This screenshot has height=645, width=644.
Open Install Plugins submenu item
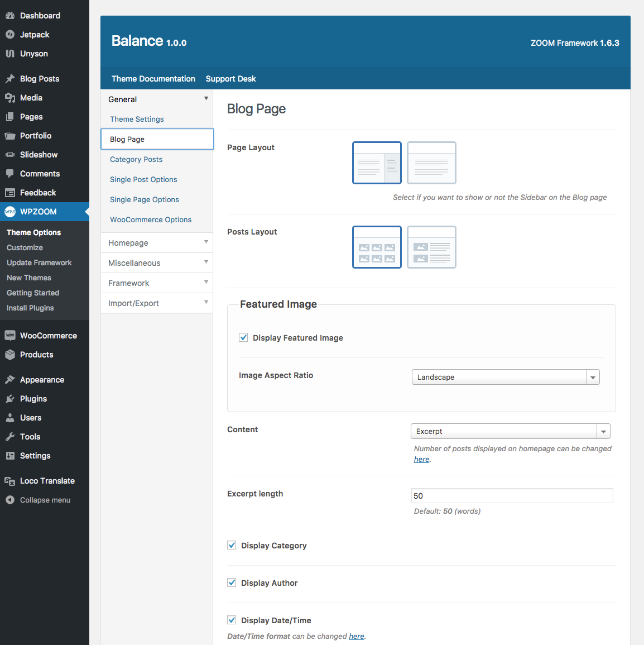pos(30,308)
